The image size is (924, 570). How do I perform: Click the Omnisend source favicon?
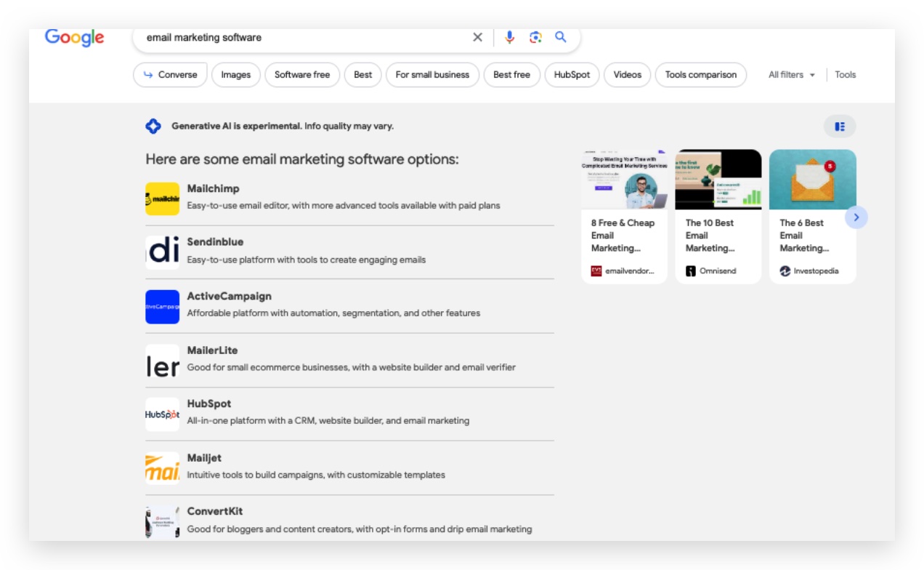pos(691,271)
